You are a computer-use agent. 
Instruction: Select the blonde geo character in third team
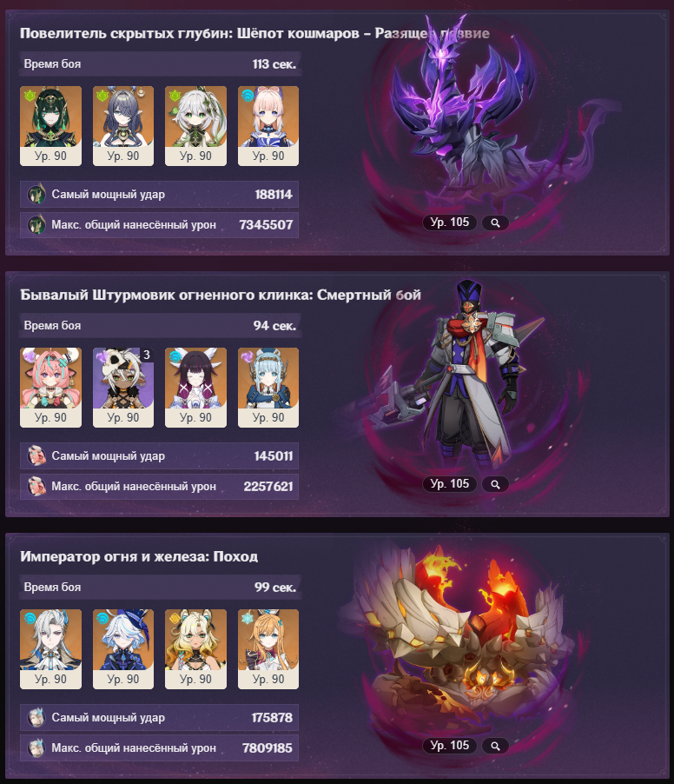(x=195, y=649)
